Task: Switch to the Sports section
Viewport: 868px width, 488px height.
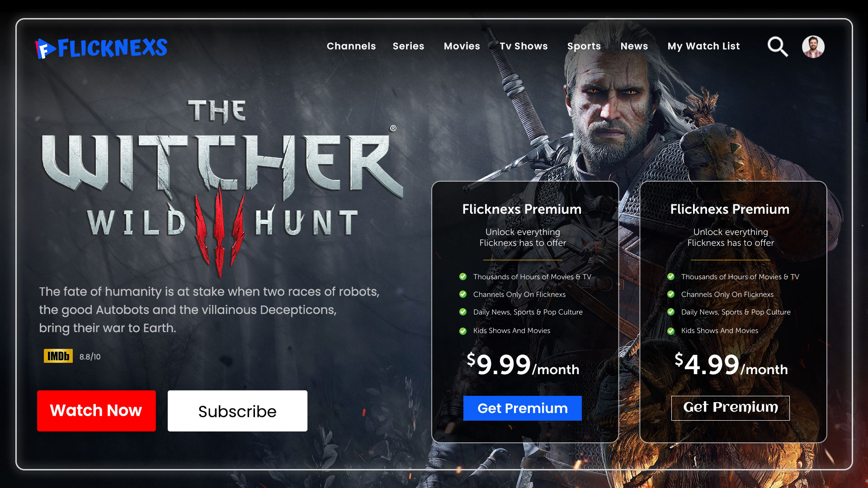Action: [584, 46]
